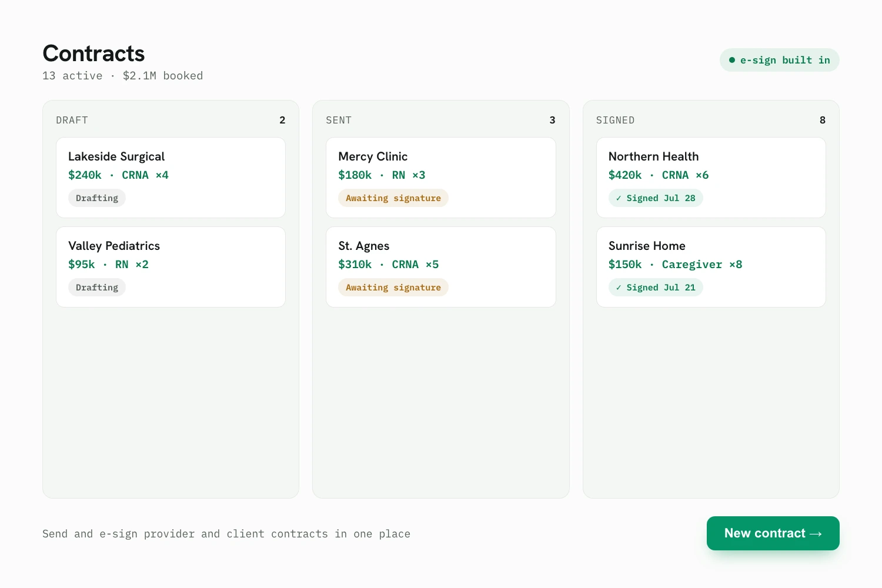The image size is (882, 588).
Task: Click the $310k · CRNA ×5 line
Action: click(x=389, y=265)
